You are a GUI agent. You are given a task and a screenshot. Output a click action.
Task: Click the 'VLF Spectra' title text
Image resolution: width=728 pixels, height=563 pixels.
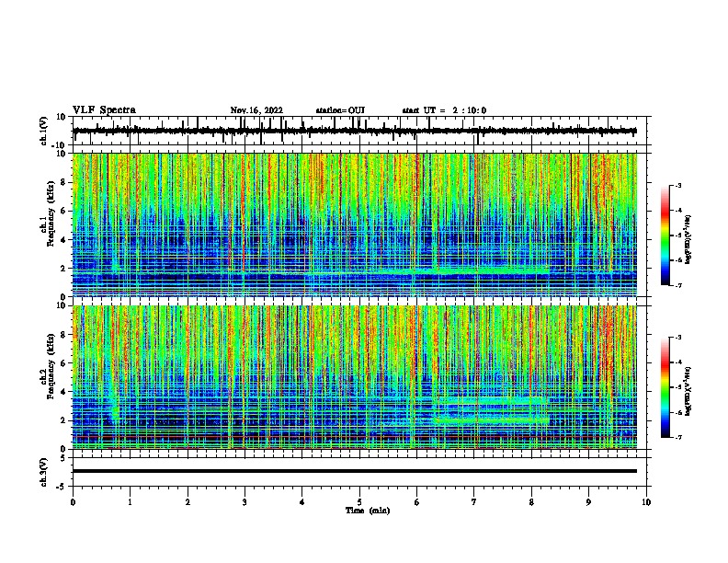coord(104,110)
